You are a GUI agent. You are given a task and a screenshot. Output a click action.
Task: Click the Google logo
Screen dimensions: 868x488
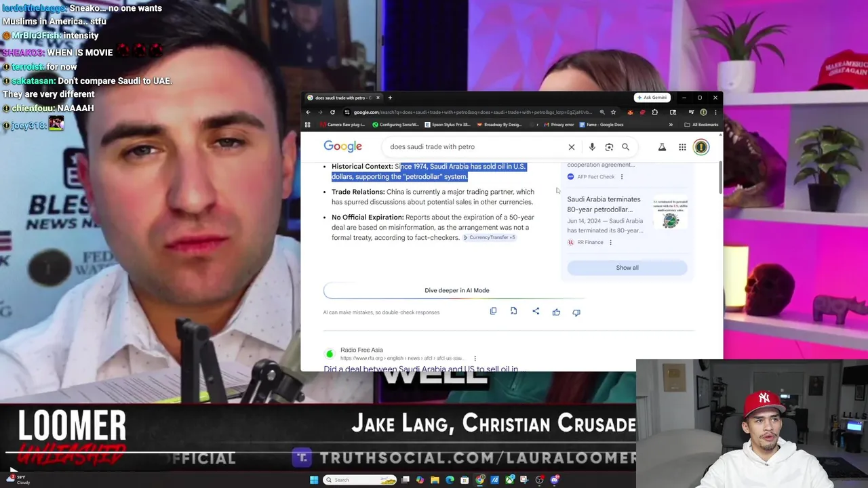pyautogui.click(x=342, y=146)
